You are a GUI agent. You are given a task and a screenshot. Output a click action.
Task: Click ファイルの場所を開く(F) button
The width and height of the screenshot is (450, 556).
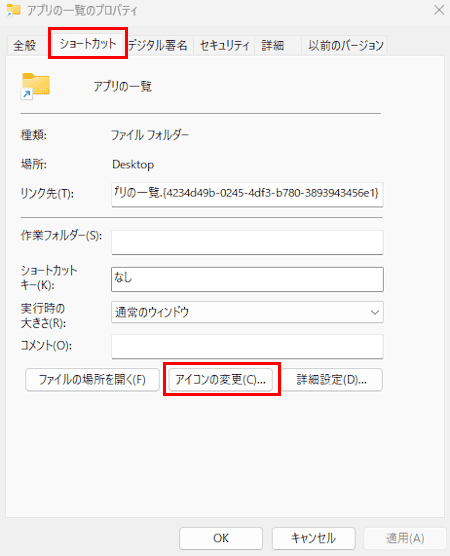[x=92, y=380]
